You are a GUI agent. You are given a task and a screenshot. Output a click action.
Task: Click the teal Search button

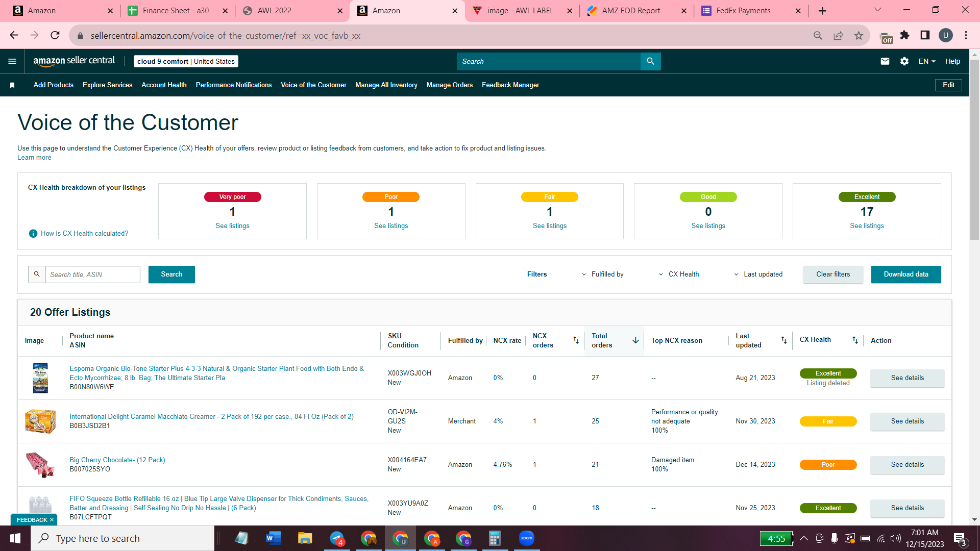tap(171, 274)
